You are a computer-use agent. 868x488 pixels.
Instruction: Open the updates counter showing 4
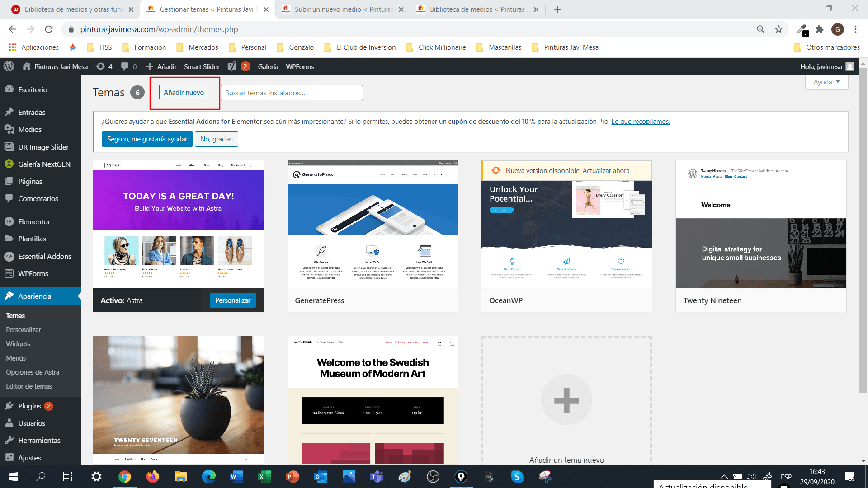click(x=104, y=66)
